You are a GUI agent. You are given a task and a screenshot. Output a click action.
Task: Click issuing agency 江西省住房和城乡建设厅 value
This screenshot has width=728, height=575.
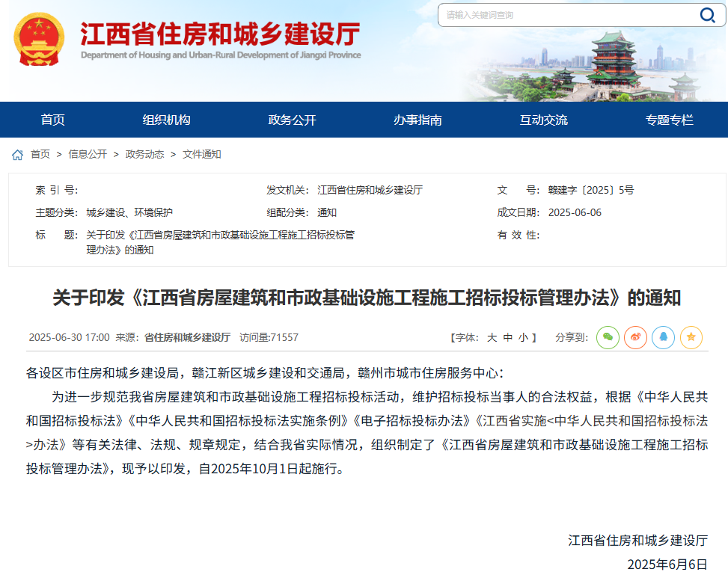tap(370, 190)
